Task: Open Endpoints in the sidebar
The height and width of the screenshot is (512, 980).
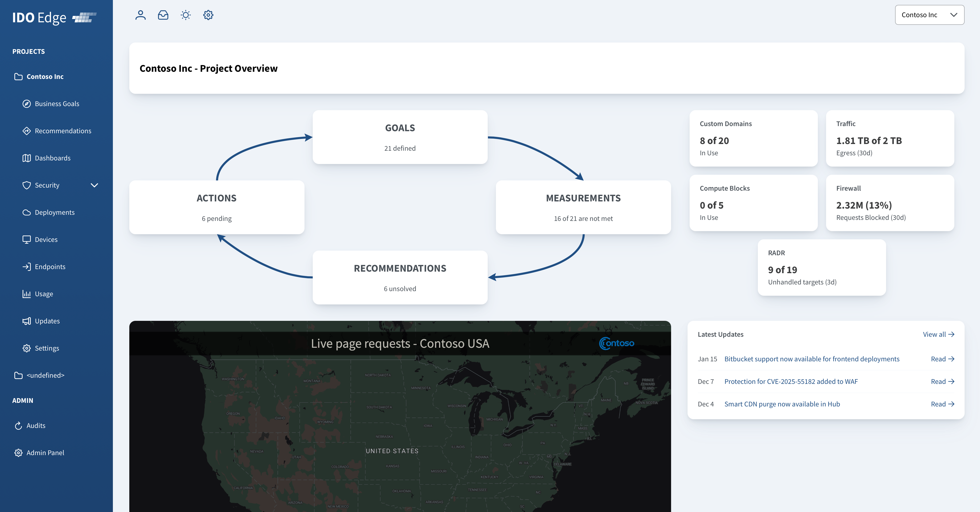Action: tap(50, 267)
